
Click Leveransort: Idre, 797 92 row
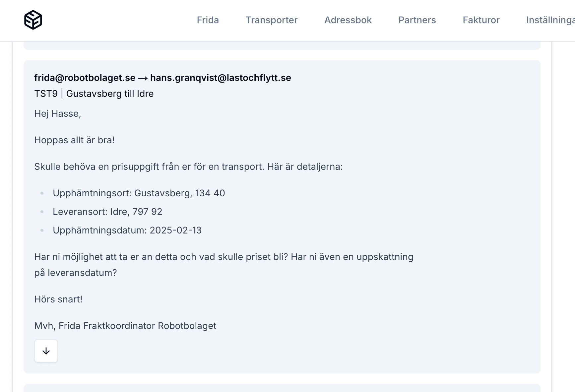107,212
